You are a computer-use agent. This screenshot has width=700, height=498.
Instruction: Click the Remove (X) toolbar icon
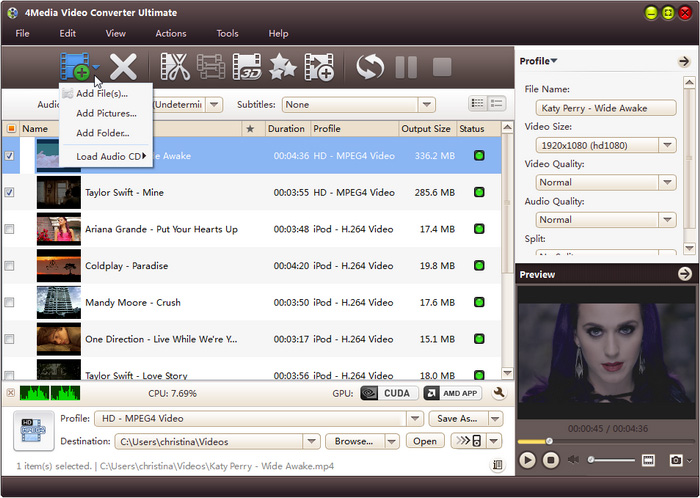click(x=123, y=67)
